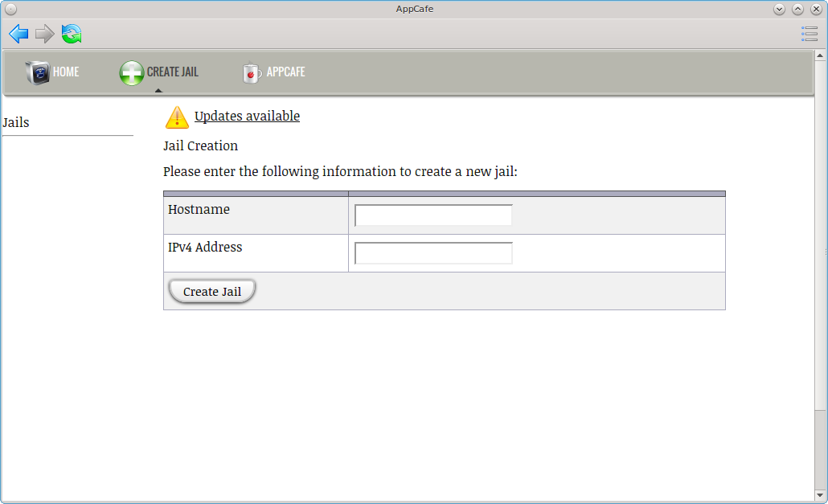Screen dimensions: 828x504
Task: Open the window menu button in the title bar
Action: pos(10,9)
